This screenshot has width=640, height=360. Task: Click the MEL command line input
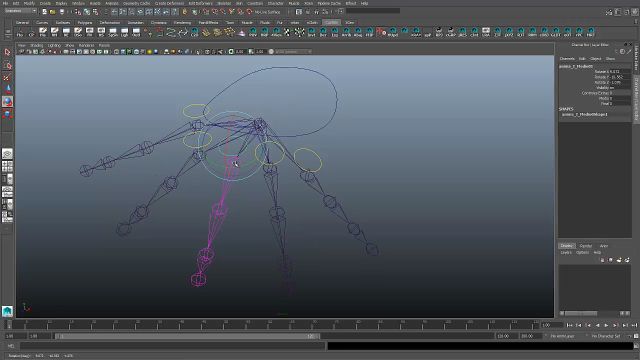pyautogui.click(x=172, y=346)
